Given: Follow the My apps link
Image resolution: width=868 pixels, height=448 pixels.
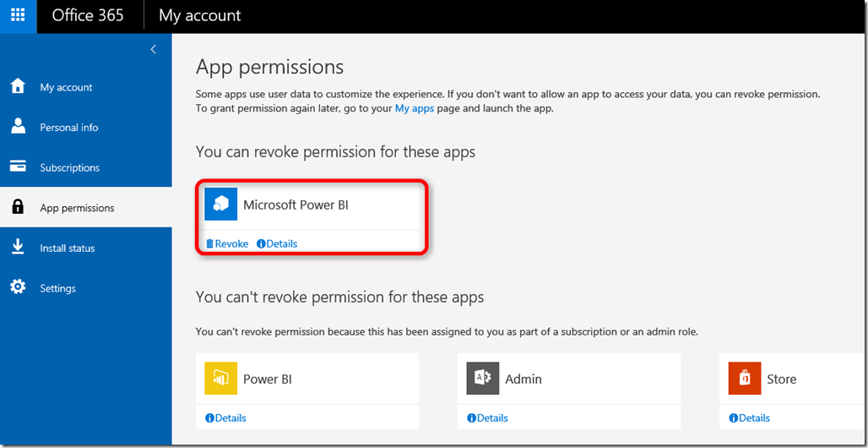Looking at the screenshot, I should [x=414, y=109].
